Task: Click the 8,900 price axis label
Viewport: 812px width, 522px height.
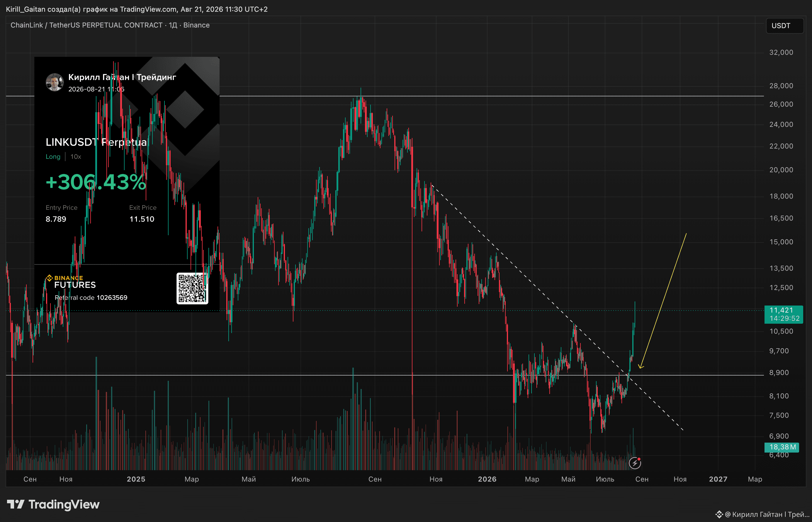Action: (x=779, y=373)
